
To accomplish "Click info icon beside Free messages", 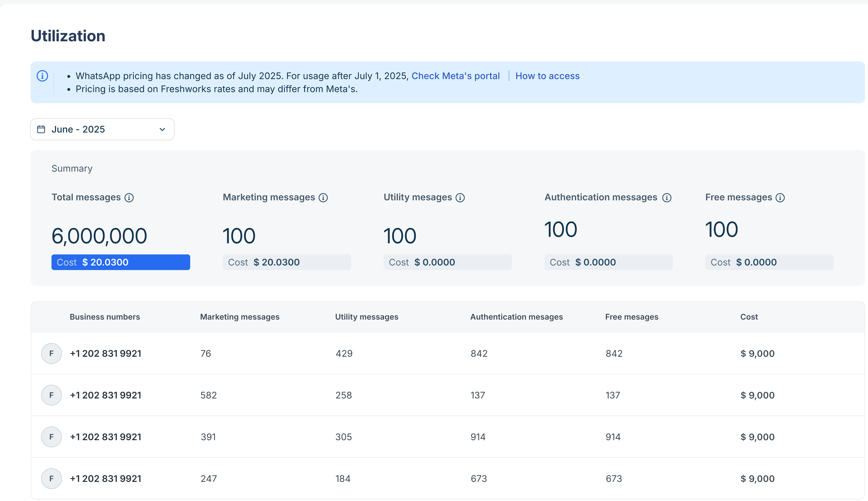I will tap(780, 197).
